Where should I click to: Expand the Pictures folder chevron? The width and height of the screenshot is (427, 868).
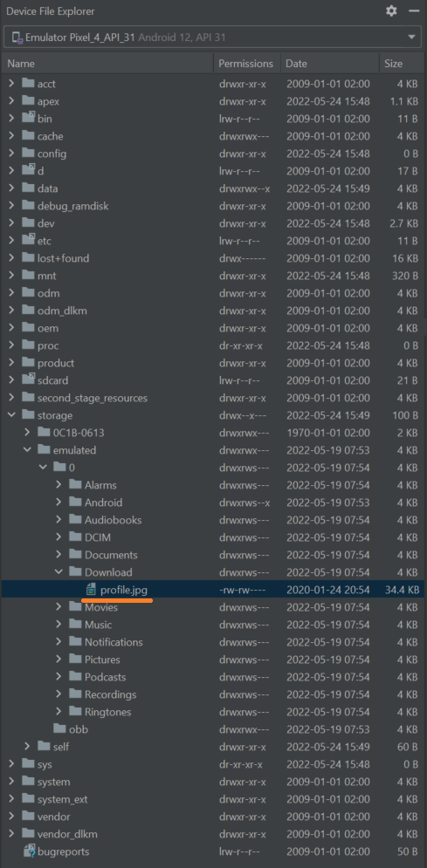click(x=59, y=660)
